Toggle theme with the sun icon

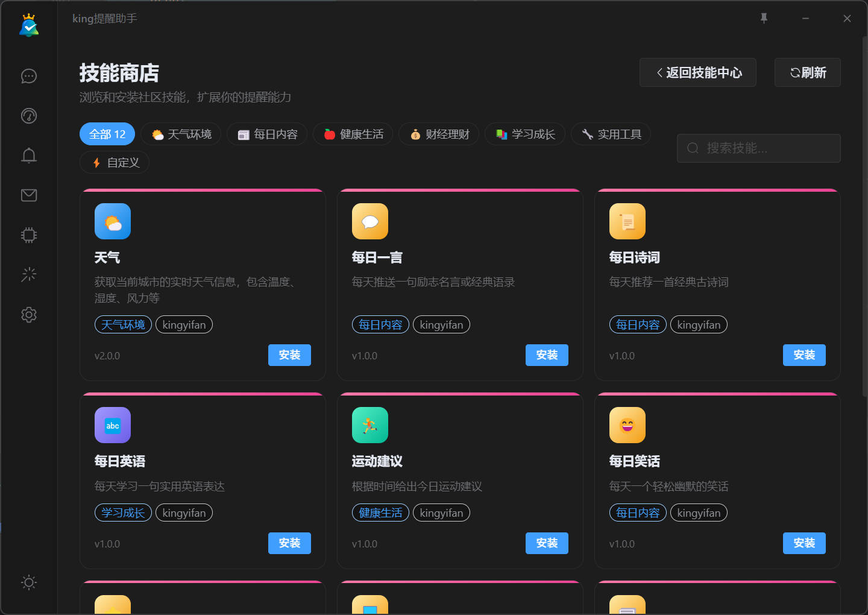[x=28, y=582]
